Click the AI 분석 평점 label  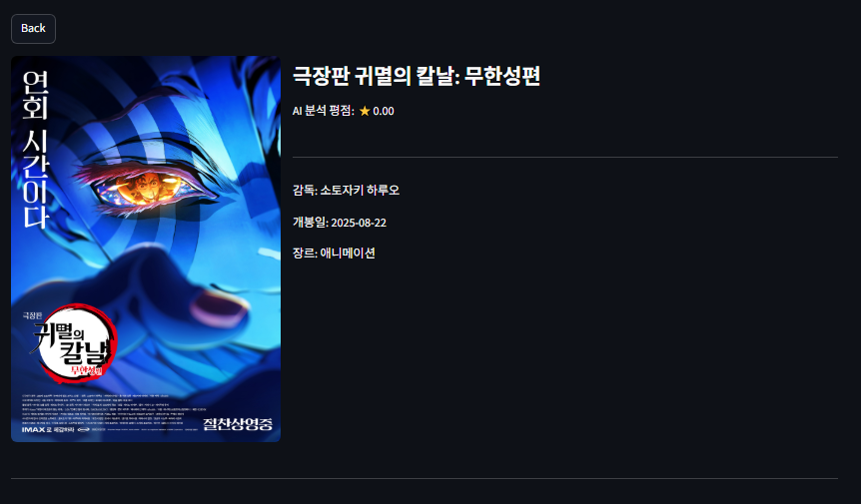[x=324, y=111]
